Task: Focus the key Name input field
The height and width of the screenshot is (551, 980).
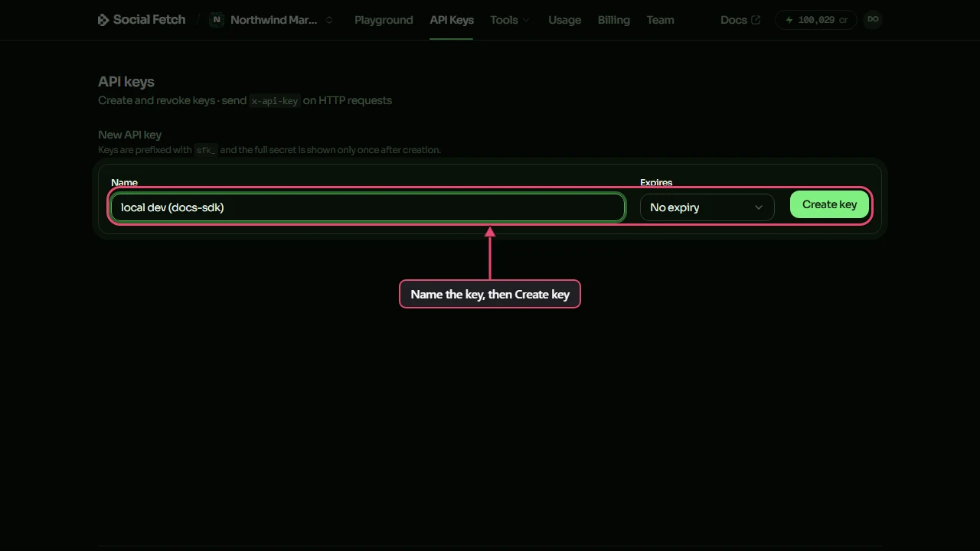Action: pos(367,207)
